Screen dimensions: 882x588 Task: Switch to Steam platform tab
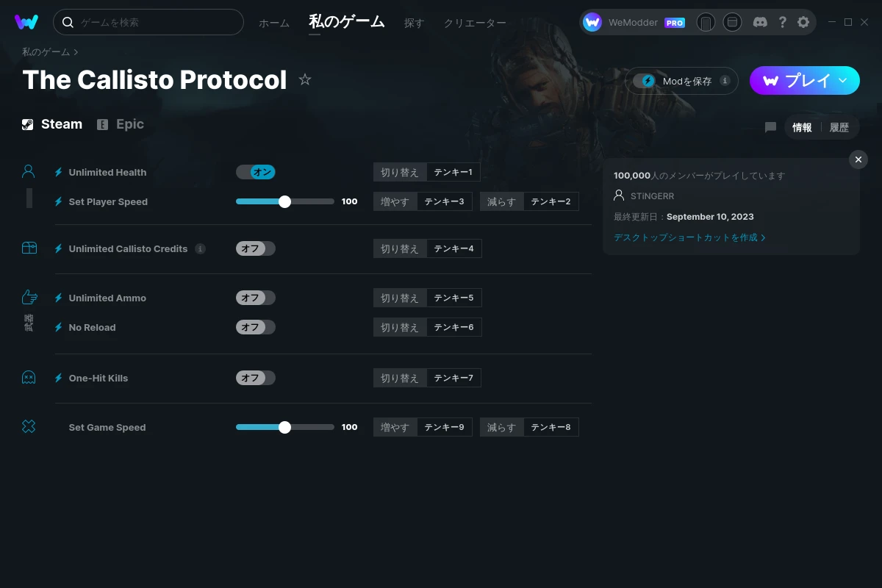coord(52,124)
